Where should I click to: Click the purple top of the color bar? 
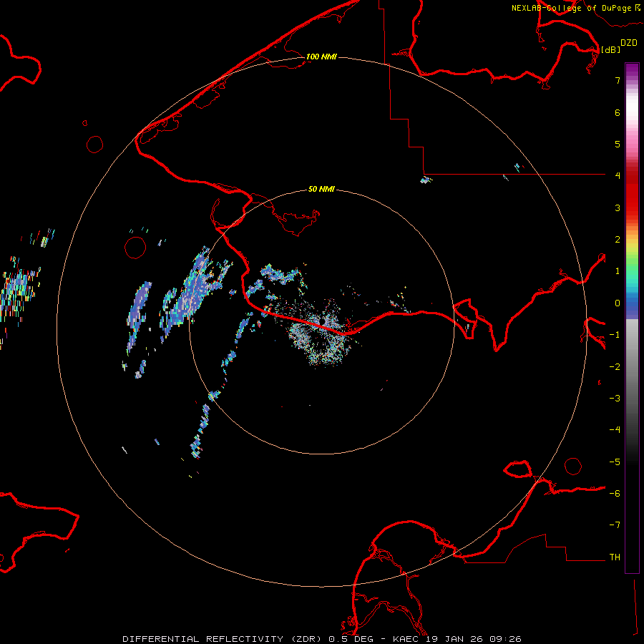632,71
